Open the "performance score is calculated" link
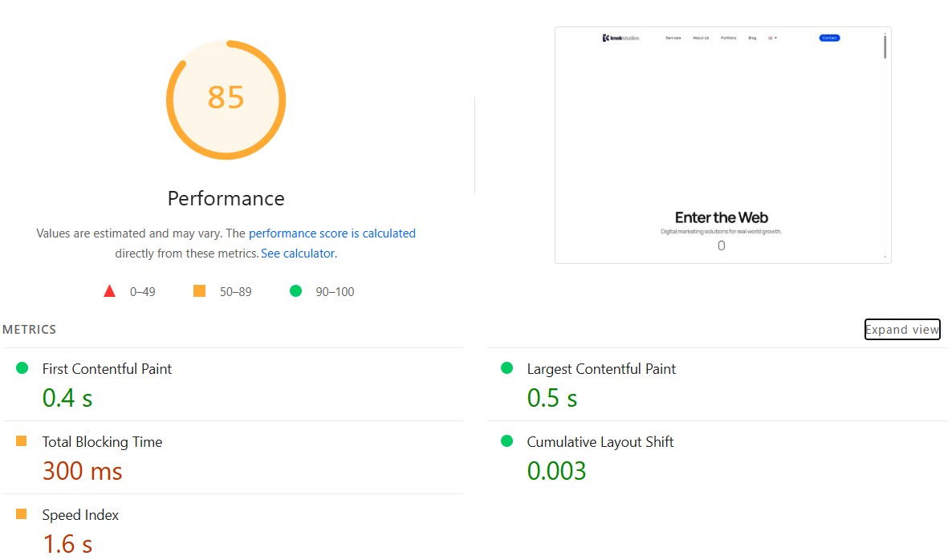952x560 pixels. point(332,233)
